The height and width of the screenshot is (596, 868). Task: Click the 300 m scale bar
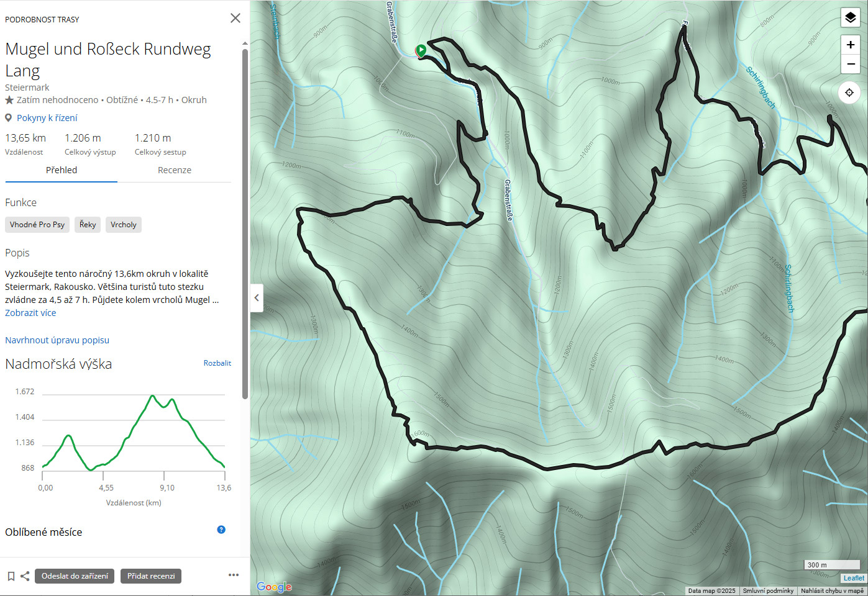point(831,565)
